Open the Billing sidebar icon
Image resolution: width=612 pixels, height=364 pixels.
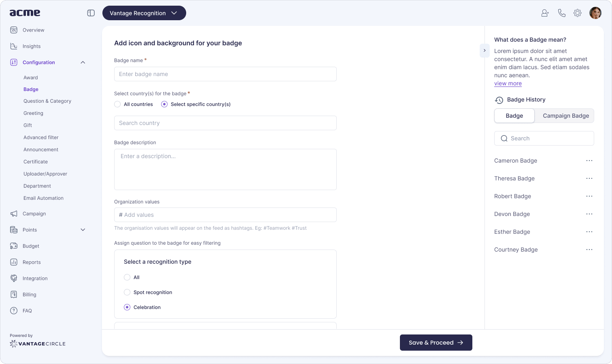(14, 294)
